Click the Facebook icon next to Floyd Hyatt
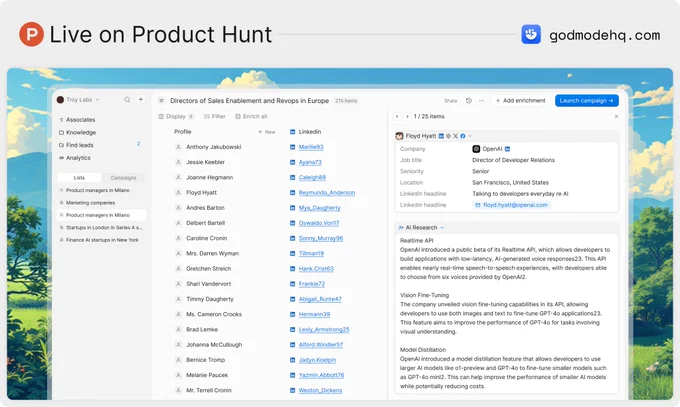This screenshot has width=680, height=407. (x=463, y=136)
